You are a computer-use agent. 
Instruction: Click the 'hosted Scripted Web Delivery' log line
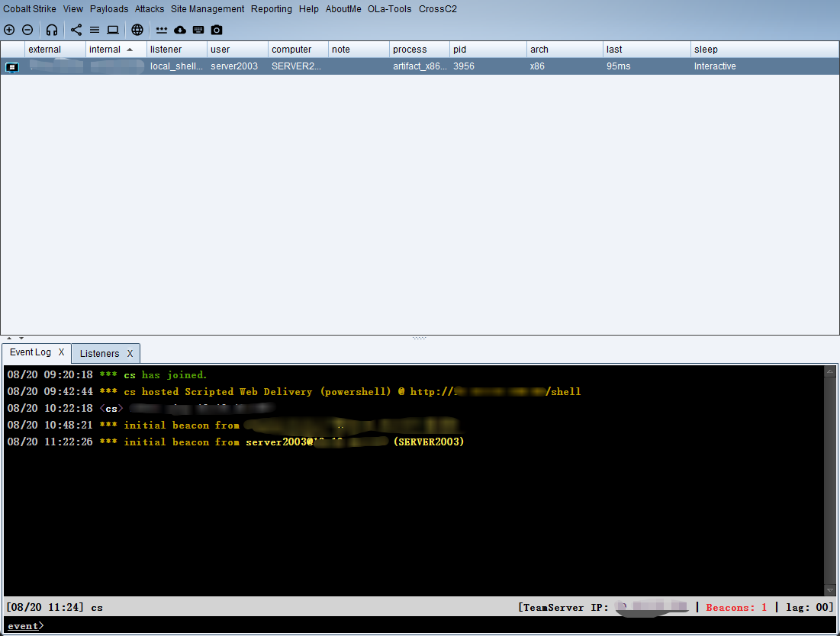tap(294, 391)
